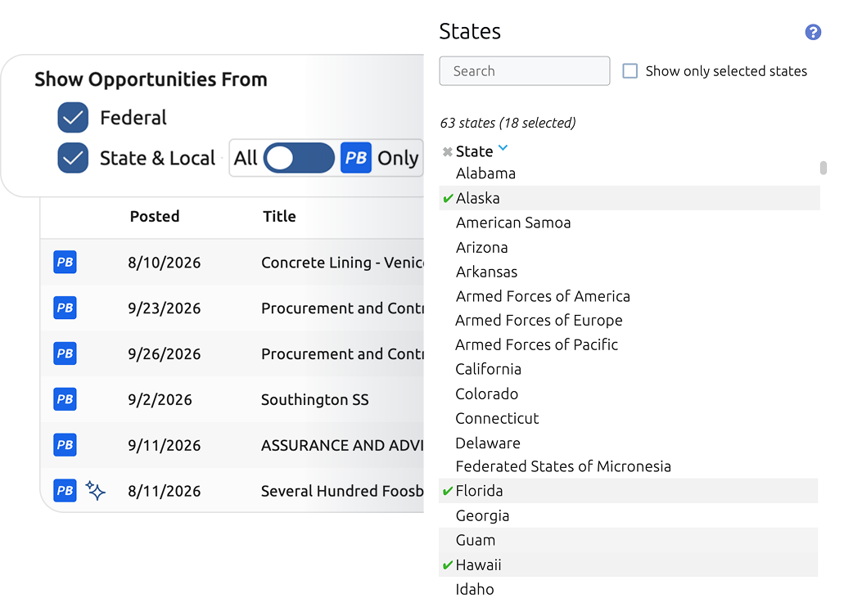Image resolution: width=844 pixels, height=616 pixels.
Task: Click the PB badge next to Only
Action: coord(356,158)
